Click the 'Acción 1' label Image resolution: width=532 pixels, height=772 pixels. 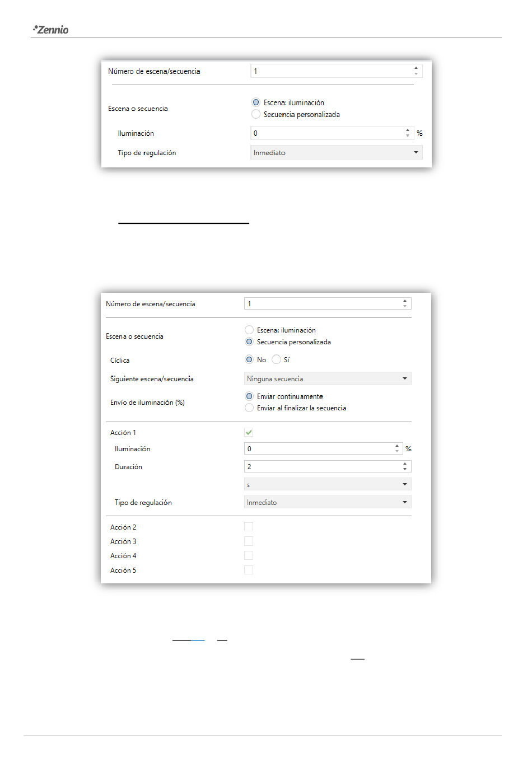(x=123, y=433)
